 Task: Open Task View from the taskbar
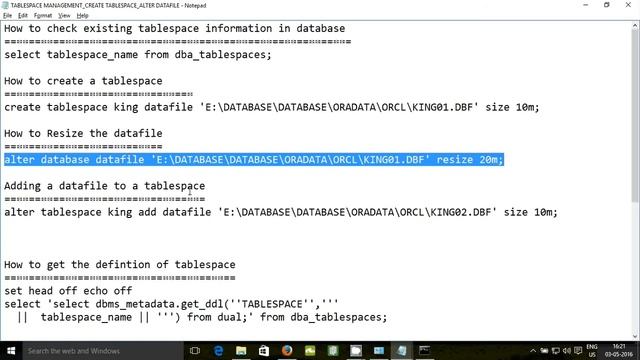click(x=195, y=351)
